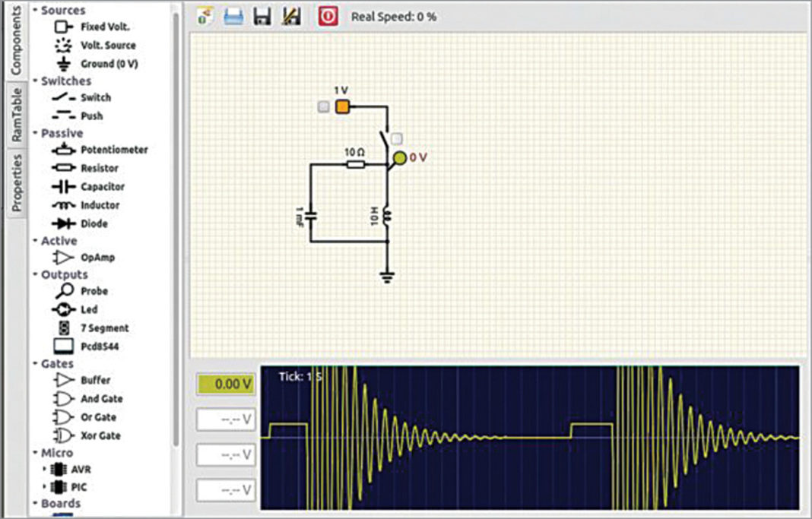
Task: Save the circuit with the floppy icon
Action: pyautogui.click(x=262, y=16)
